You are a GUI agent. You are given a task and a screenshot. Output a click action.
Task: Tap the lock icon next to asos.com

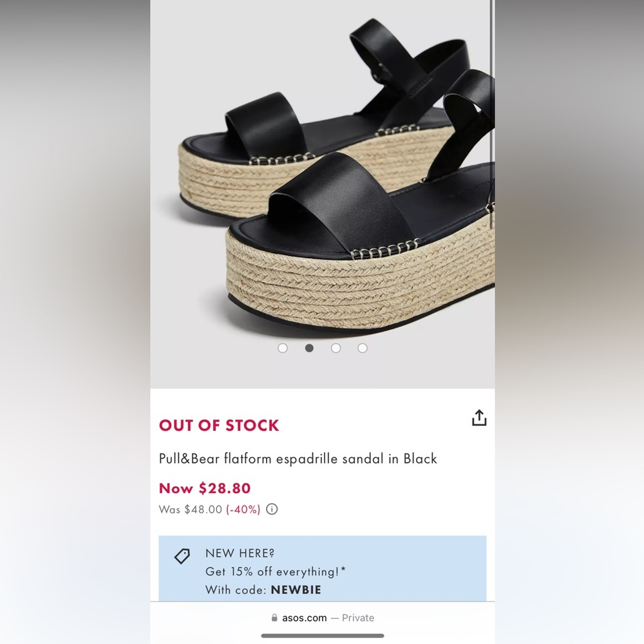point(274,618)
